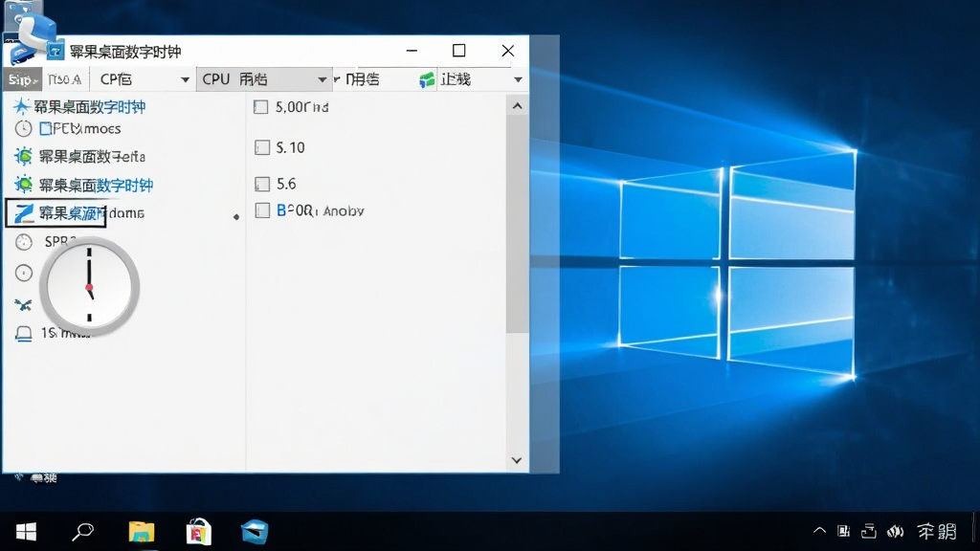Click the first tab at the toolbar's left end
The image size is (980, 551).
pyautogui.click(x=23, y=79)
